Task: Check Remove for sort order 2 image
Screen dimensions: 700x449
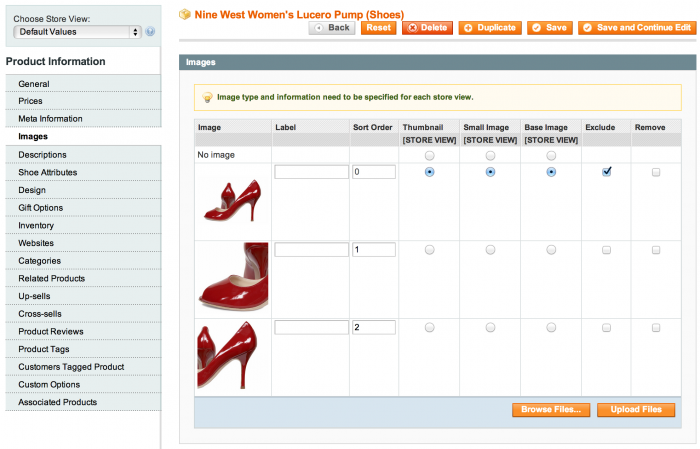Action: coord(656,328)
